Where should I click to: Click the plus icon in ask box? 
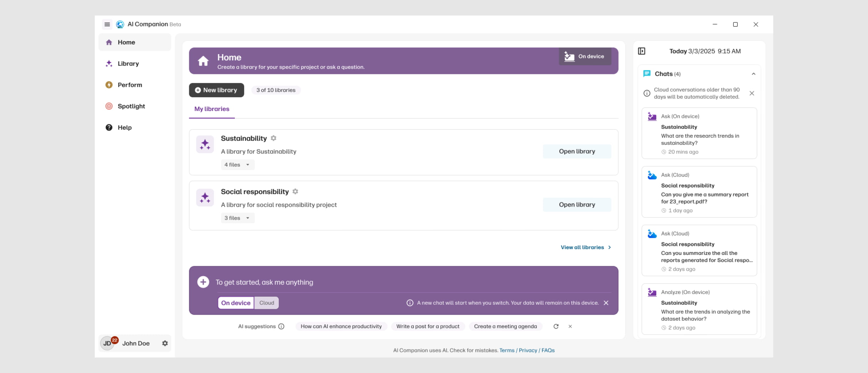203,282
